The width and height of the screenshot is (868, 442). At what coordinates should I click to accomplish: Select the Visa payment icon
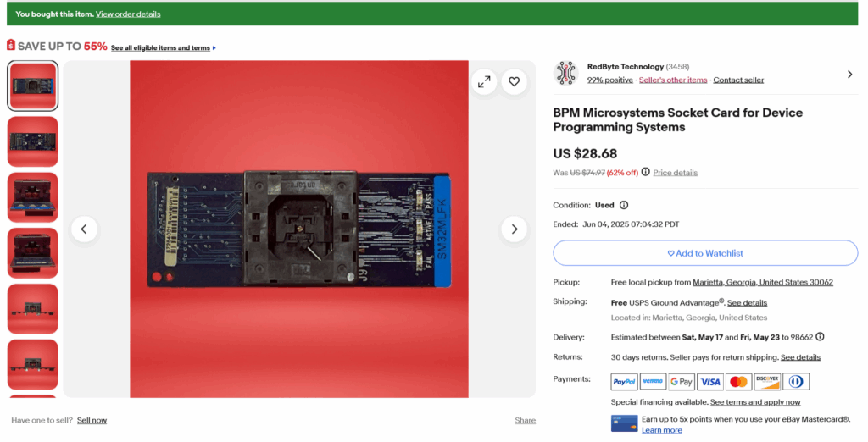coord(710,382)
